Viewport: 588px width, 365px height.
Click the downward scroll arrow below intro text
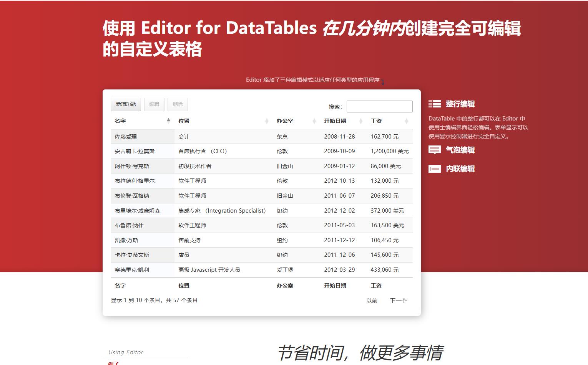coord(383,82)
